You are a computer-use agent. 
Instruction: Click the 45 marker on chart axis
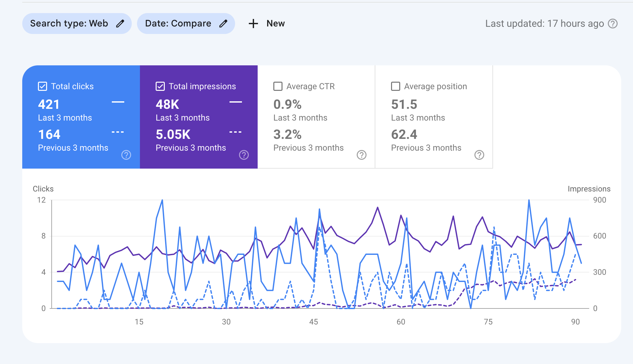pyautogui.click(x=313, y=322)
